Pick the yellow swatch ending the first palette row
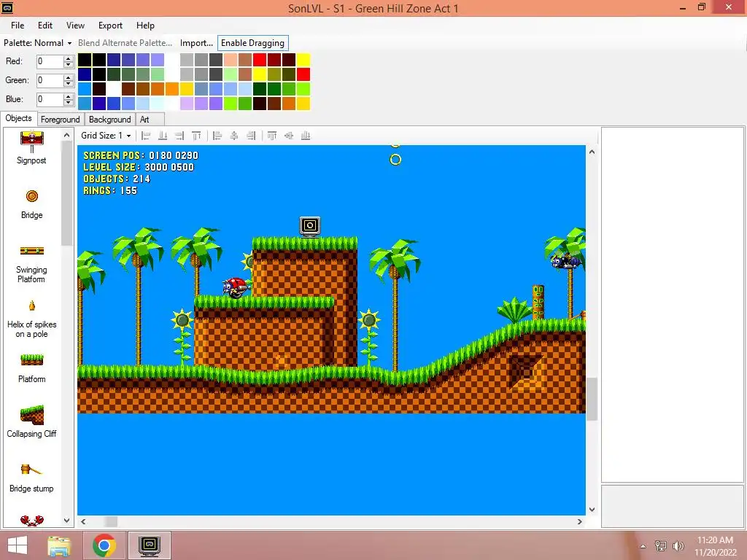747x560 pixels. click(303, 60)
